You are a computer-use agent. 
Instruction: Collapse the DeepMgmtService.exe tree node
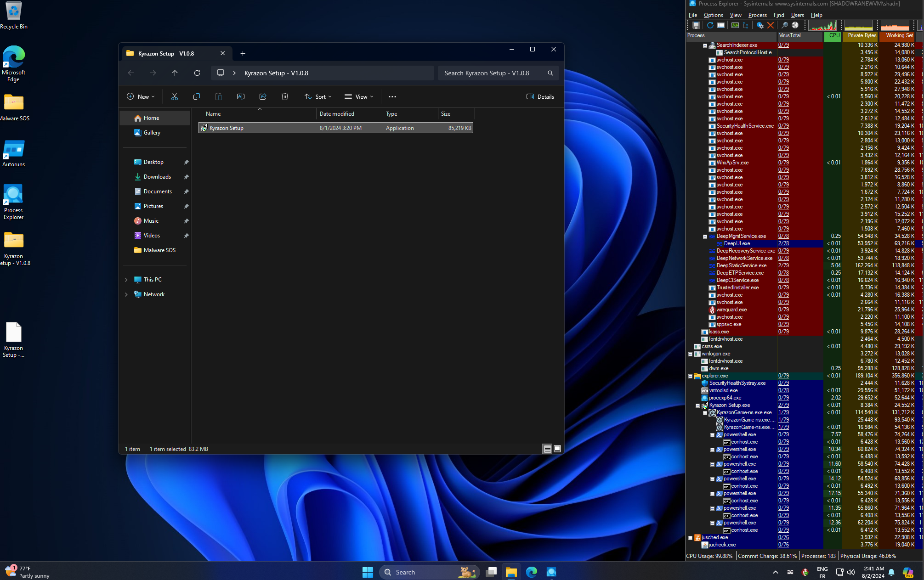(x=705, y=237)
